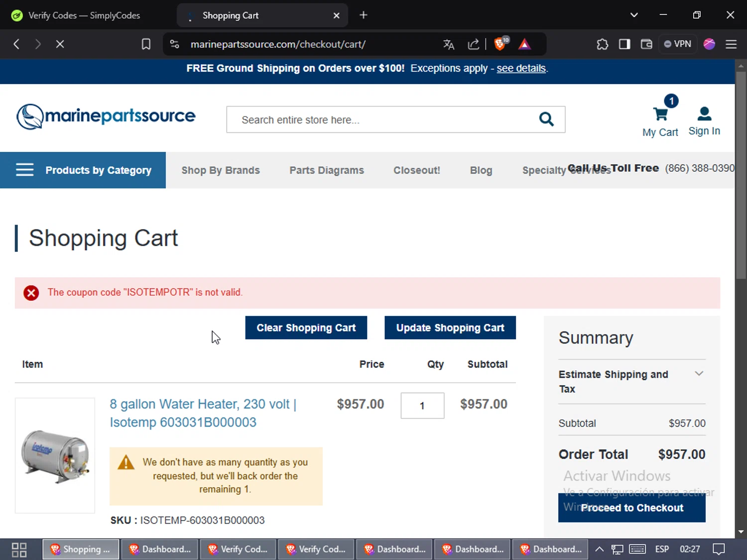Screen dimensions: 747x560
Task: Open Brave Wallet icon
Action: (x=646, y=44)
